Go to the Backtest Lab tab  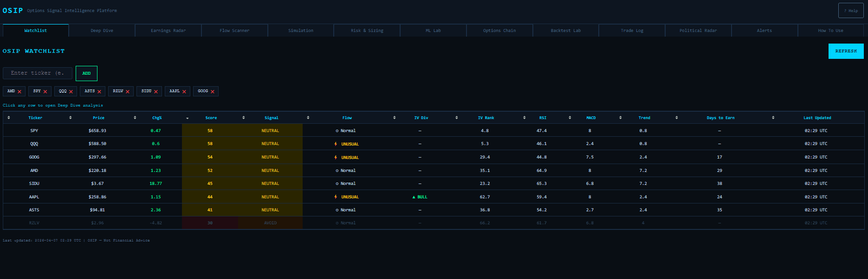pyautogui.click(x=566, y=31)
